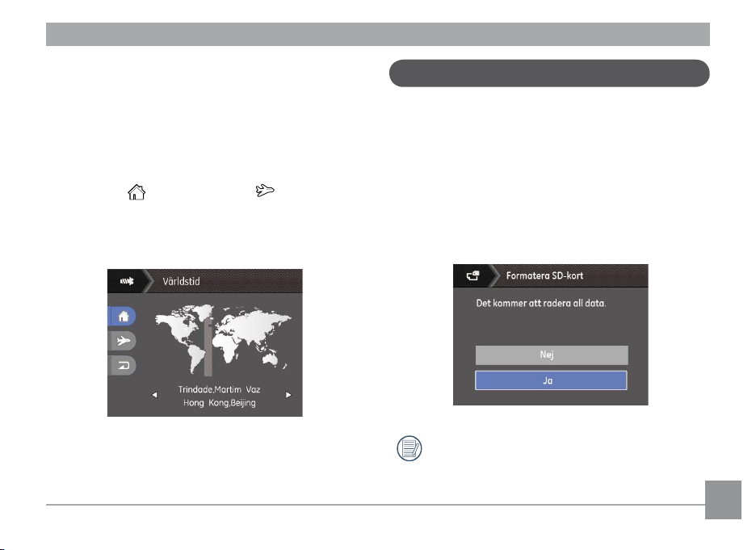Click the Formatera SD-kort header card icon
Viewport: 756px width, 550px height.
pyautogui.click(x=472, y=275)
